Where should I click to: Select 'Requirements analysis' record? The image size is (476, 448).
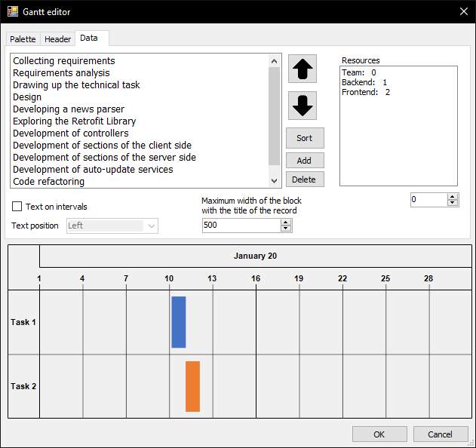(x=140, y=73)
